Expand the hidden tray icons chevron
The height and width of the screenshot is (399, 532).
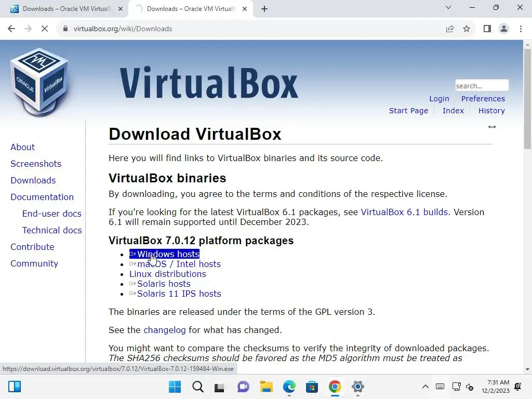(x=425, y=387)
